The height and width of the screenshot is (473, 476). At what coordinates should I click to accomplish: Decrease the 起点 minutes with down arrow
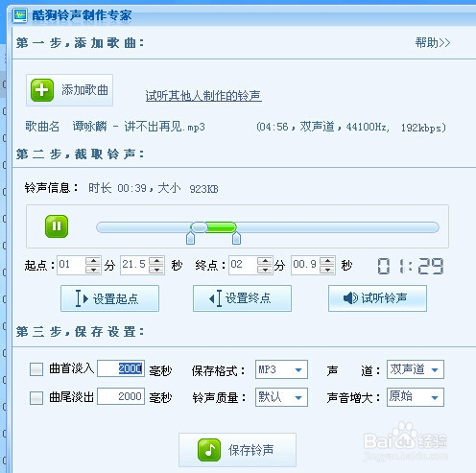[x=93, y=270]
